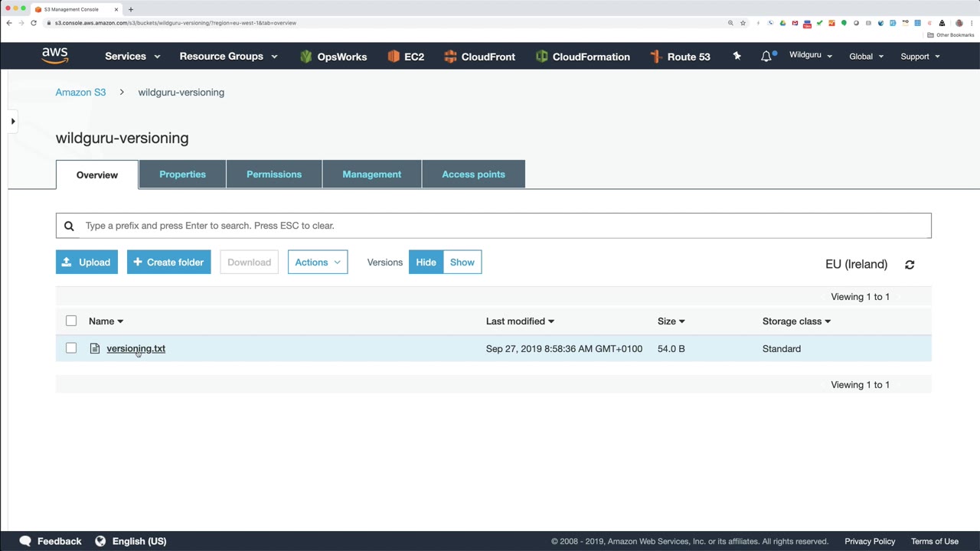The width and height of the screenshot is (980, 551).
Task: Click the Feedback speech bubble icon
Action: (25, 541)
